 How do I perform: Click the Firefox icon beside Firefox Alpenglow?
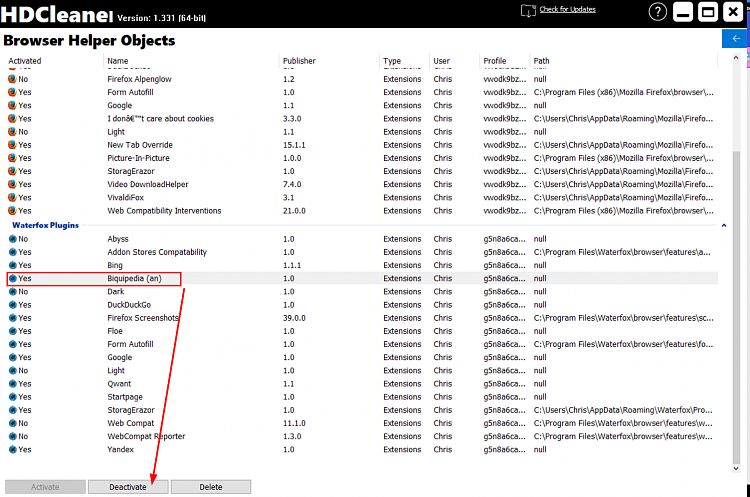(x=12, y=79)
